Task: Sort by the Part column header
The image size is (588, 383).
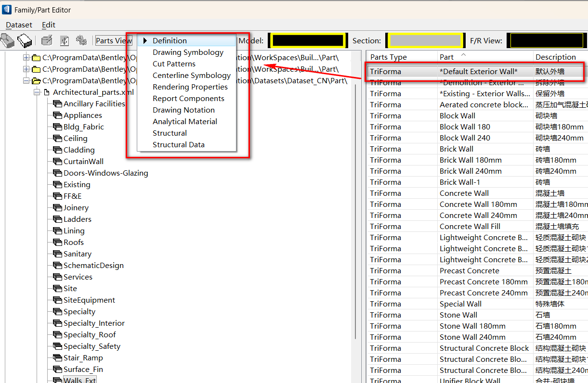Action: pyautogui.click(x=485, y=57)
